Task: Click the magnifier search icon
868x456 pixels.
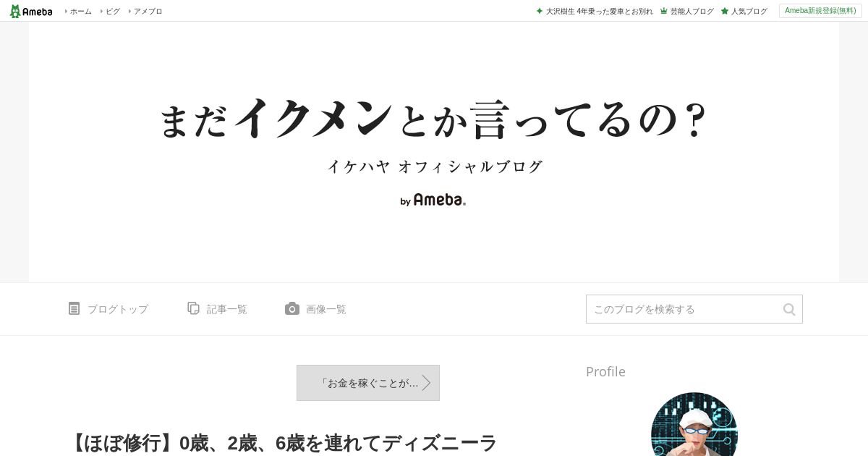Action: 789,309
